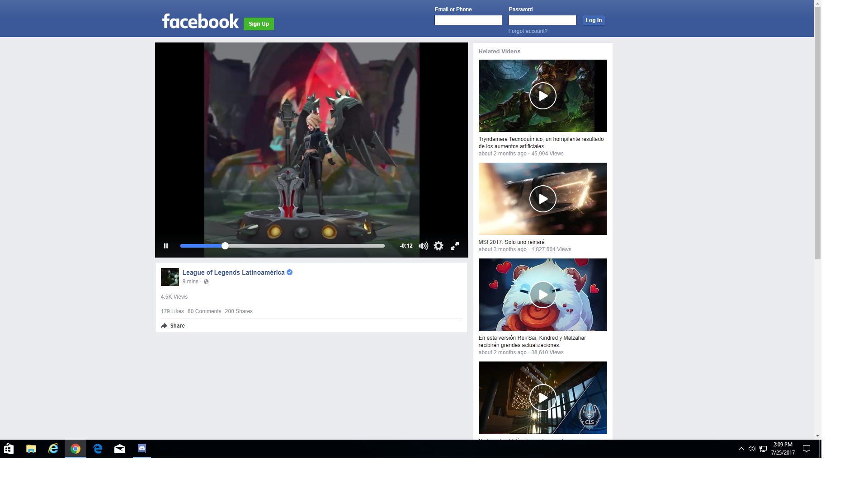Play the Rek'Sai, Kindred y Malzahar video
Viewport: 868px width, 488px height.
point(542,295)
